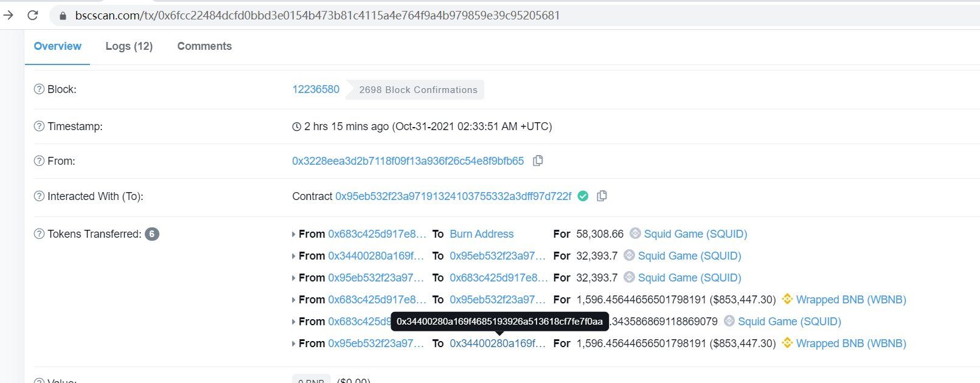Click SQUID token icon in fifth transfer row
Image resolution: width=980 pixels, height=383 pixels.
(729, 321)
